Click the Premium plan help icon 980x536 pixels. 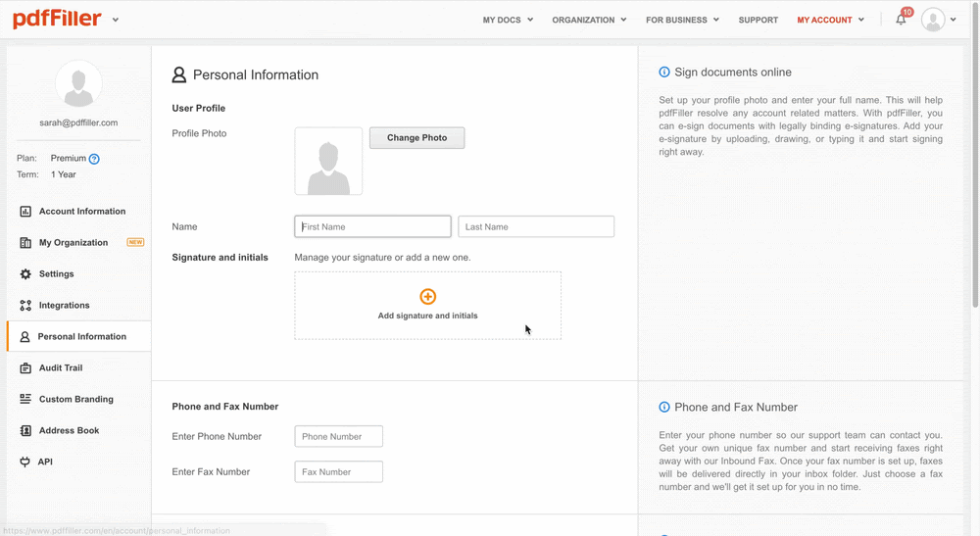coord(94,159)
